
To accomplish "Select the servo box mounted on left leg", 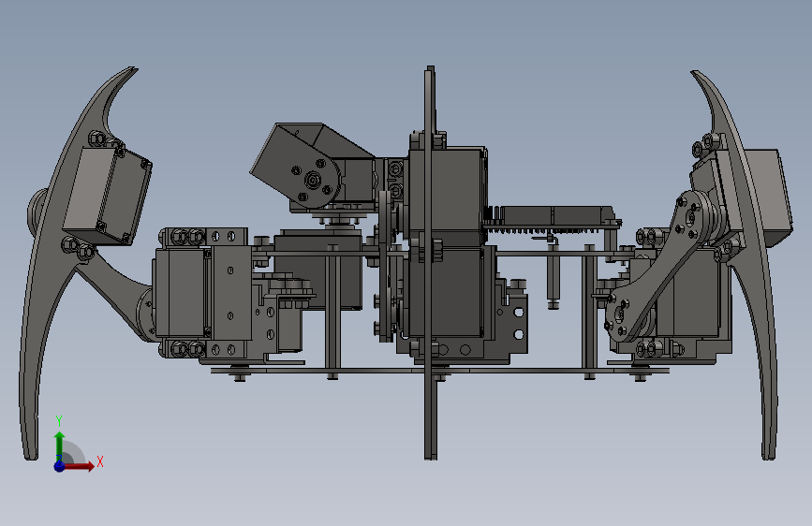I will pos(107,196).
